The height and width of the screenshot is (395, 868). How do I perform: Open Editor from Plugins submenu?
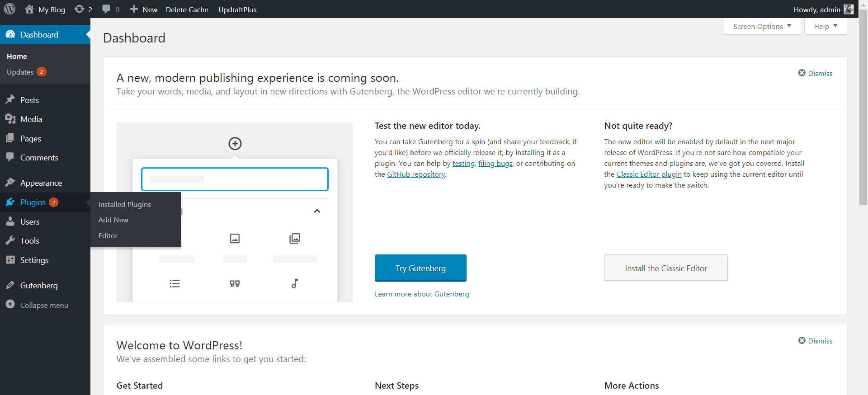(x=108, y=235)
